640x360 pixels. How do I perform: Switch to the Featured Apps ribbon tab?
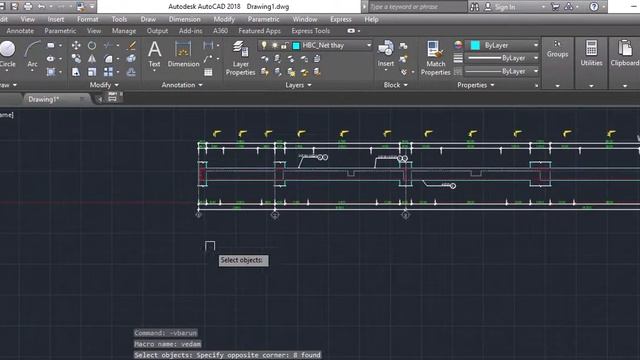click(x=260, y=31)
